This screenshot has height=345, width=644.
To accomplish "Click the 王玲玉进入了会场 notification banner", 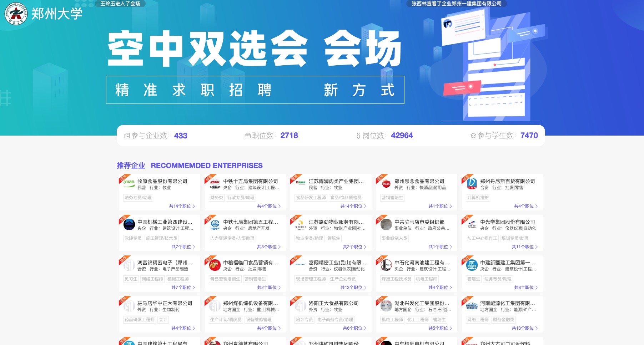I will [x=120, y=4].
